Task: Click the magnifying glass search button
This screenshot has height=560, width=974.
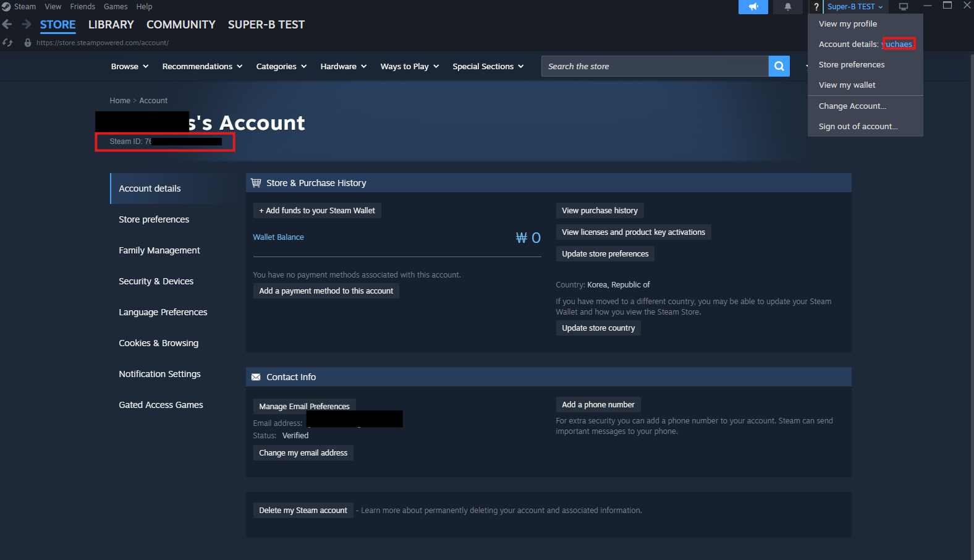Action: point(779,66)
